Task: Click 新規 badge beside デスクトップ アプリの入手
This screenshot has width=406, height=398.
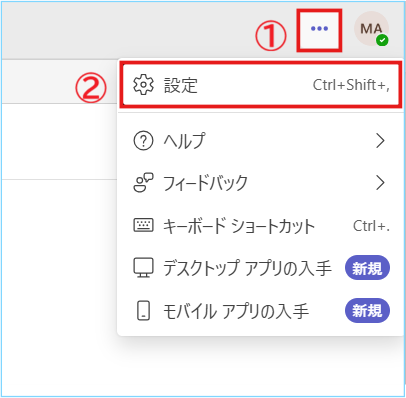Action: coord(367,268)
